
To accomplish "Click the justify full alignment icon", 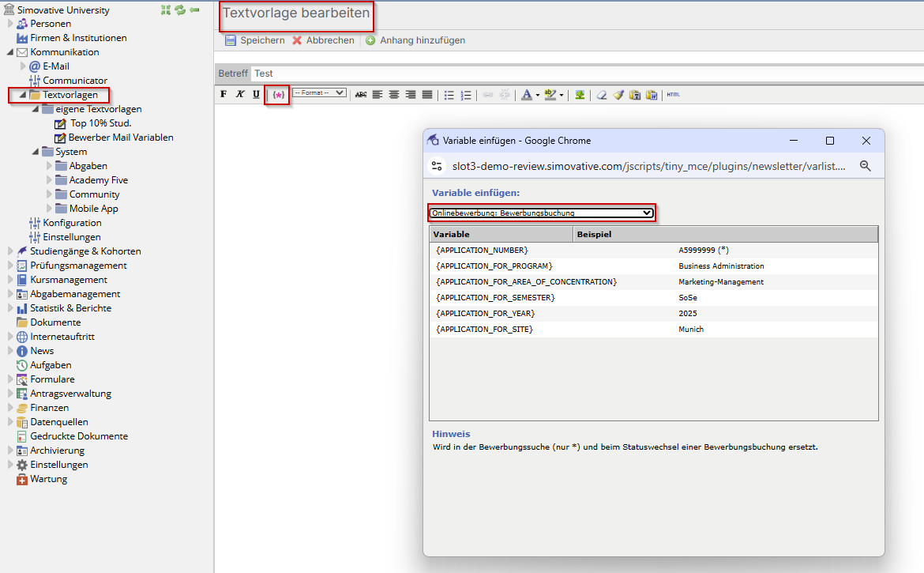I will tap(427, 95).
